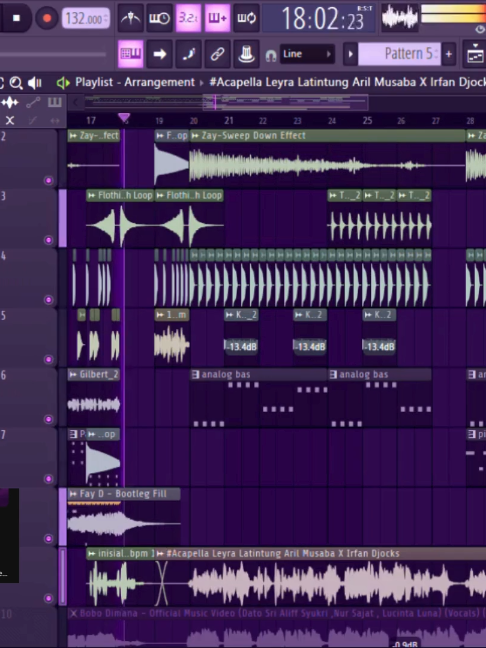
Task: Open menu of second analog bas pattern clip
Action: point(333,374)
